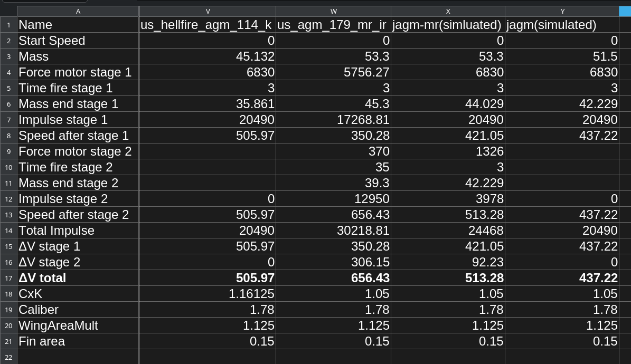Select column V header

[x=207, y=11]
